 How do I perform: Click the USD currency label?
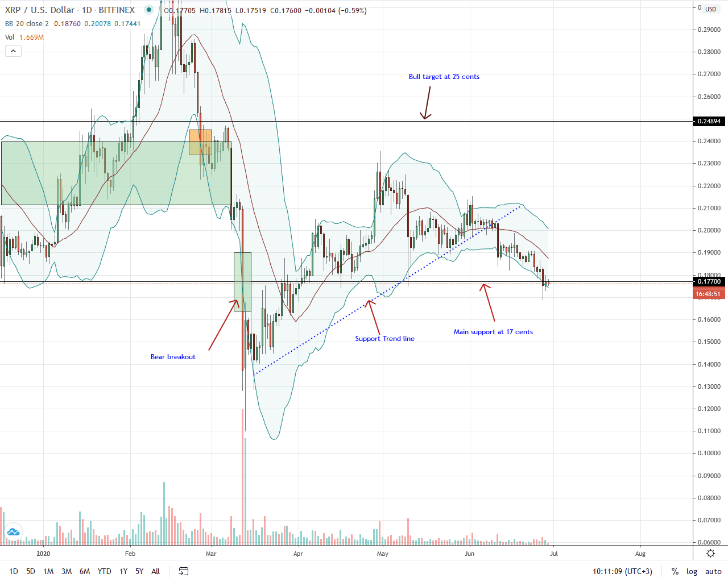pos(711,9)
